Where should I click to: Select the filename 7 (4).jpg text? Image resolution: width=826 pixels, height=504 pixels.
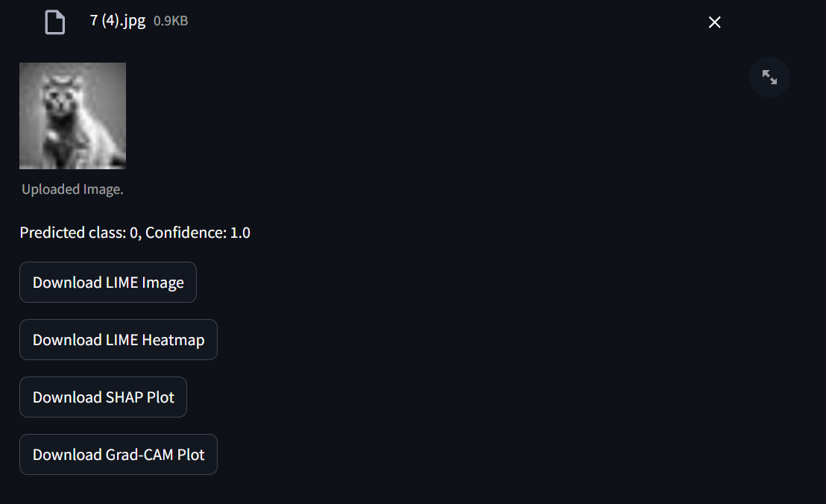[118, 21]
